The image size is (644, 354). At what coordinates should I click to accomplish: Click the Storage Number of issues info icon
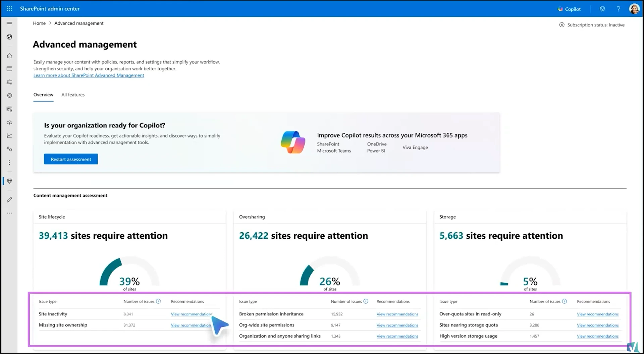[564, 301]
